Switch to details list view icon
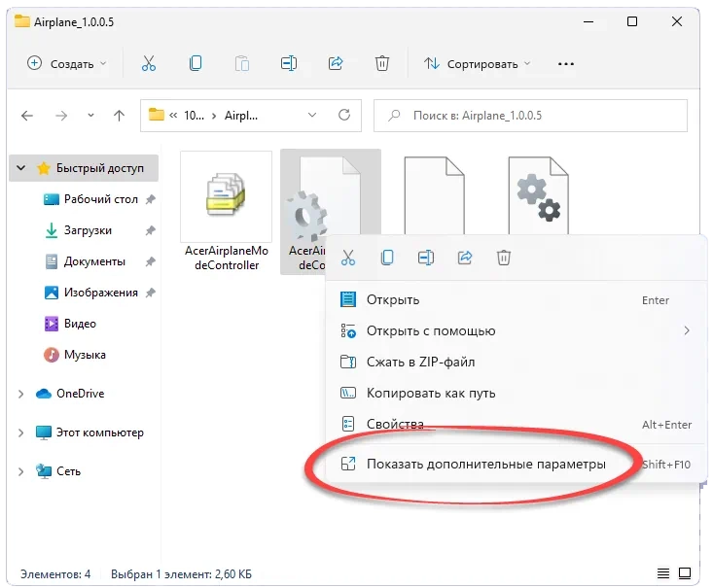The image size is (713, 588). coord(663,573)
